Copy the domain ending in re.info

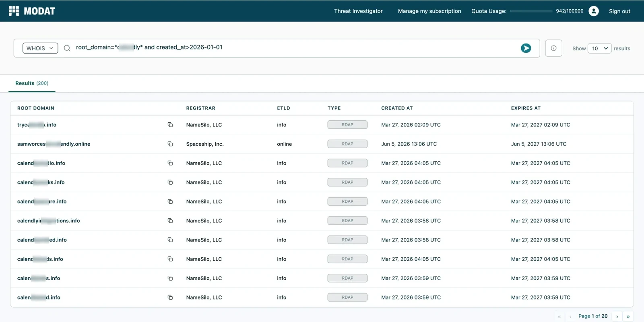pos(170,202)
